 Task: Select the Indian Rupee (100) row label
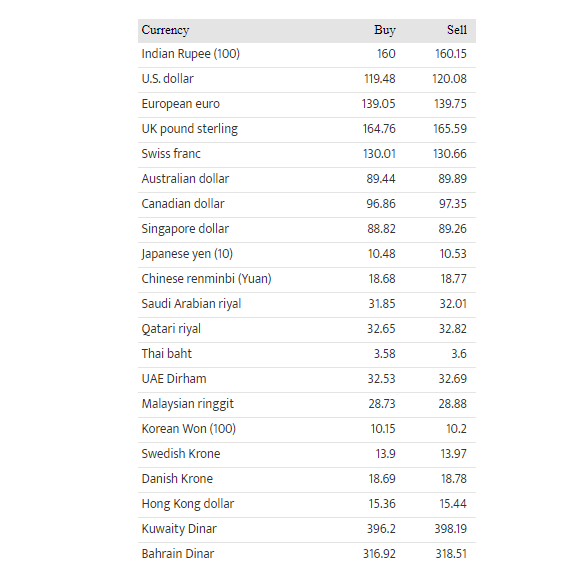click(x=190, y=54)
